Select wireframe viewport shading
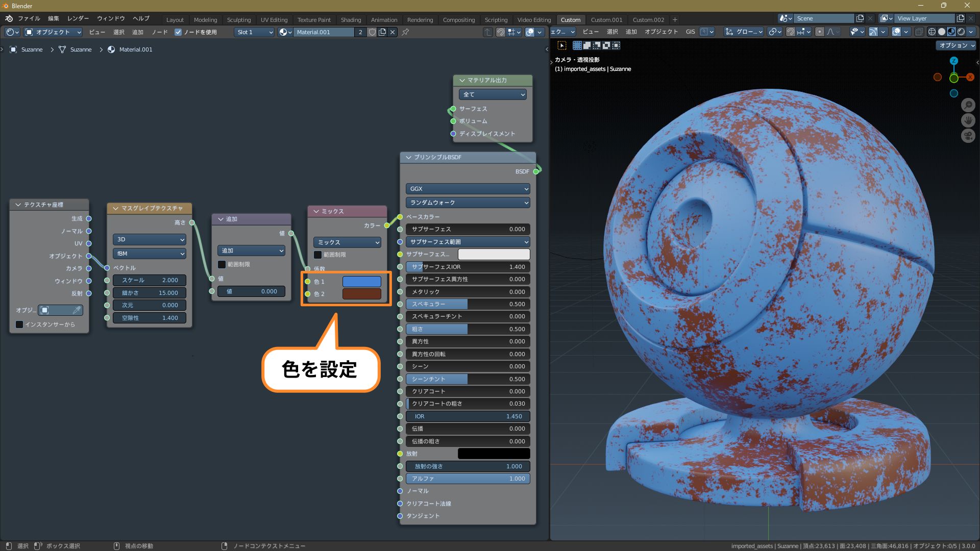 (932, 32)
